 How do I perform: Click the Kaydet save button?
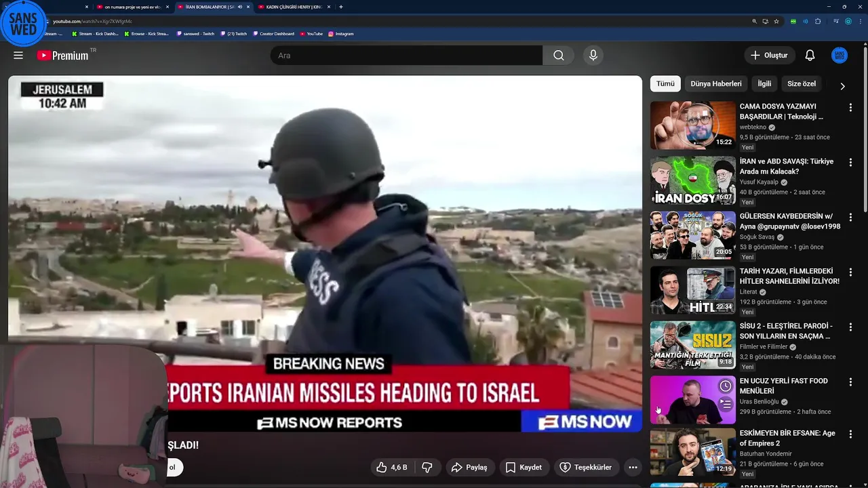tap(524, 467)
